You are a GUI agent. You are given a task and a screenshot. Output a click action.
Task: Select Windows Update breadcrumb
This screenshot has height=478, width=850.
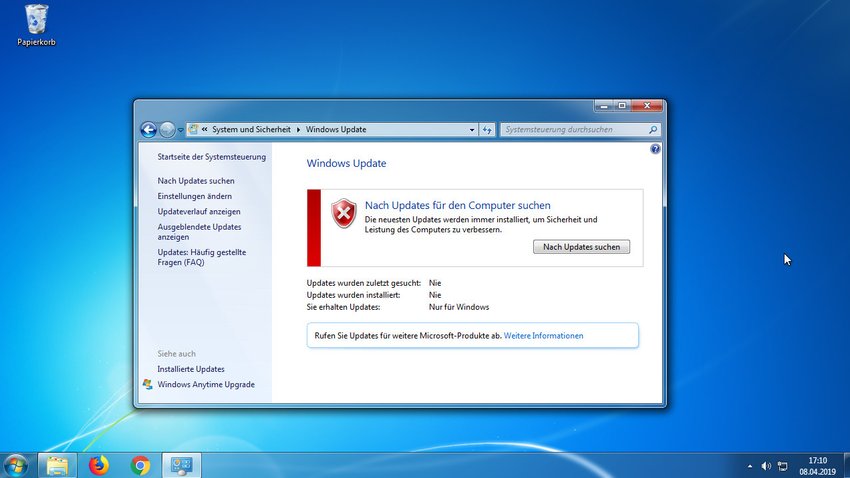[x=336, y=130]
